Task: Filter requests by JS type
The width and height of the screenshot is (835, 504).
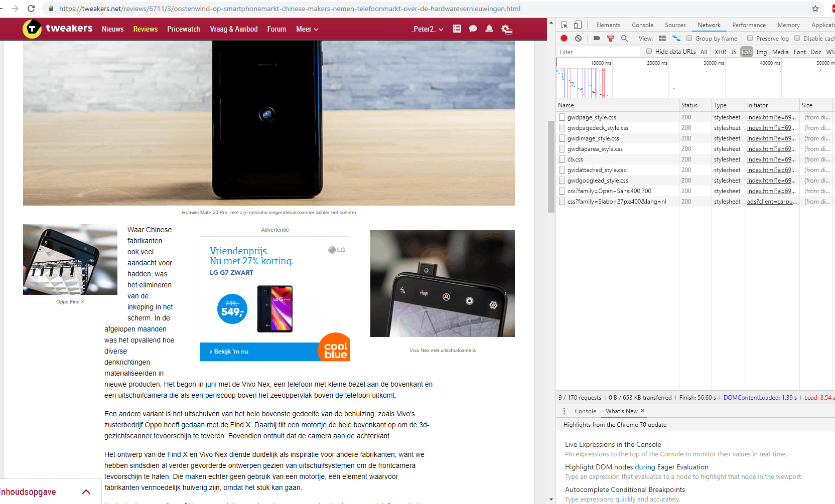Action: [x=734, y=52]
